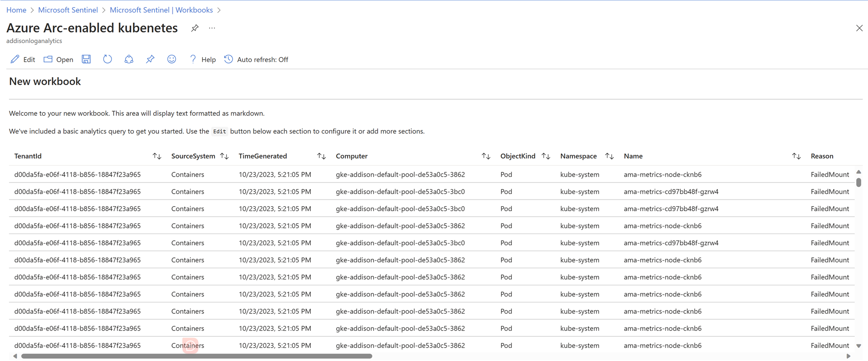The width and height of the screenshot is (868, 361).
Task: Select the first row's ama-metrics-node-cknb6 name cell
Action: pyautogui.click(x=662, y=174)
